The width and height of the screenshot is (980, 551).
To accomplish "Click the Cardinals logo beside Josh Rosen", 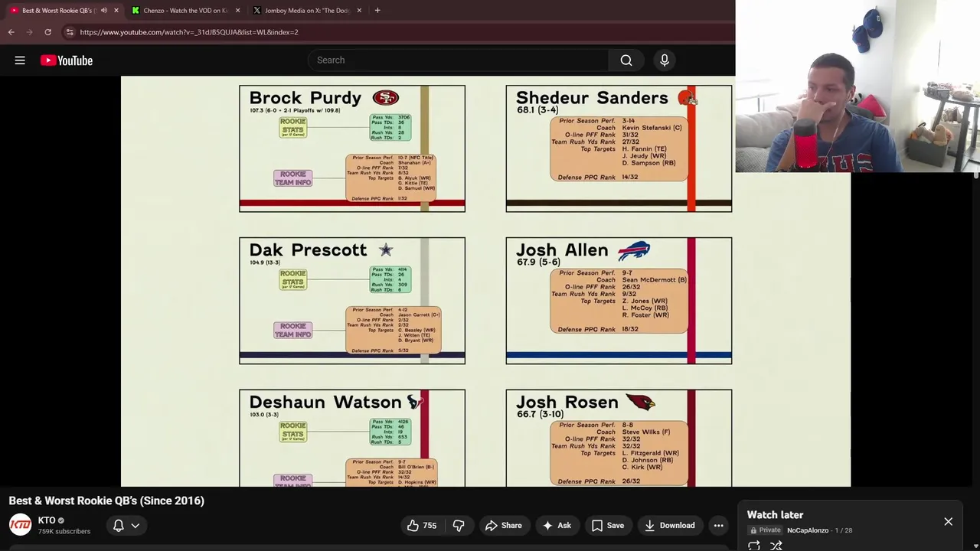I will point(641,402).
